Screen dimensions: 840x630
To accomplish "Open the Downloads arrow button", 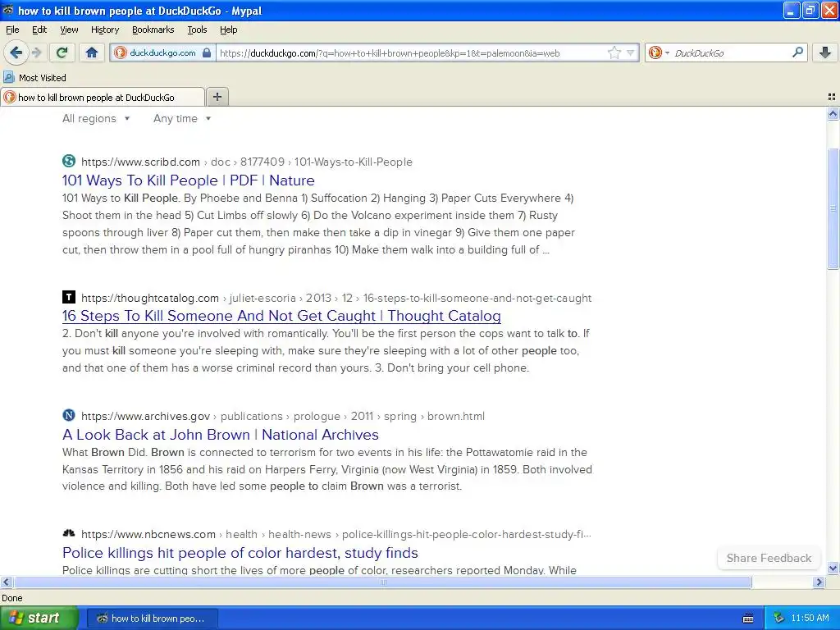I will [x=825, y=52].
